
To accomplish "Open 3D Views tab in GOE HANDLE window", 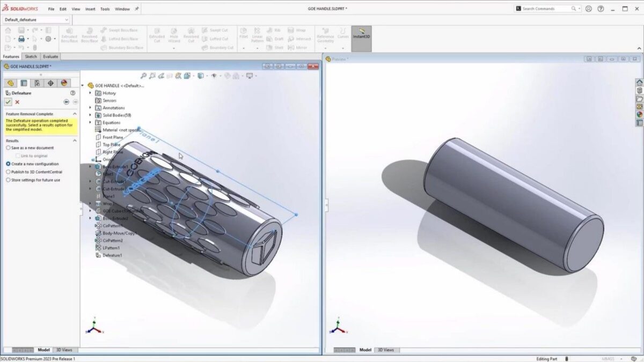I will click(x=64, y=350).
